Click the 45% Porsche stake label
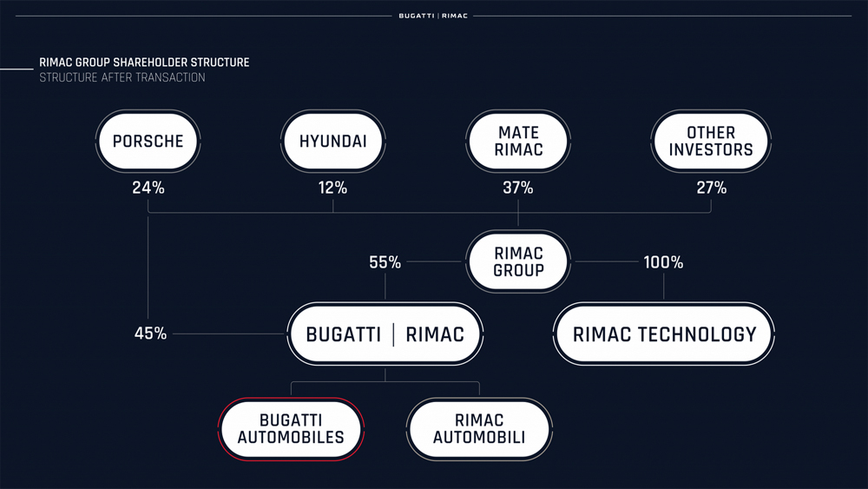868x489 pixels. click(150, 334)
